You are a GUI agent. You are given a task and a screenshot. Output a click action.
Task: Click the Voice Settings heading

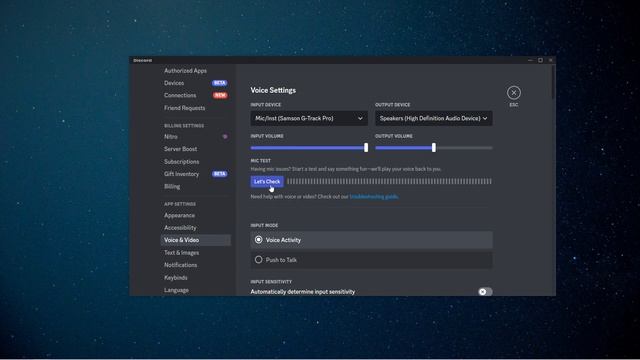[x=273, y=90]
